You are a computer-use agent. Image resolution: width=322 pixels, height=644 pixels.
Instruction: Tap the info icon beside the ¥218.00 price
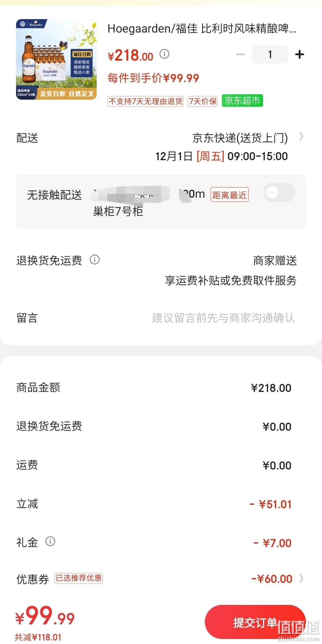tap(164, 54)
